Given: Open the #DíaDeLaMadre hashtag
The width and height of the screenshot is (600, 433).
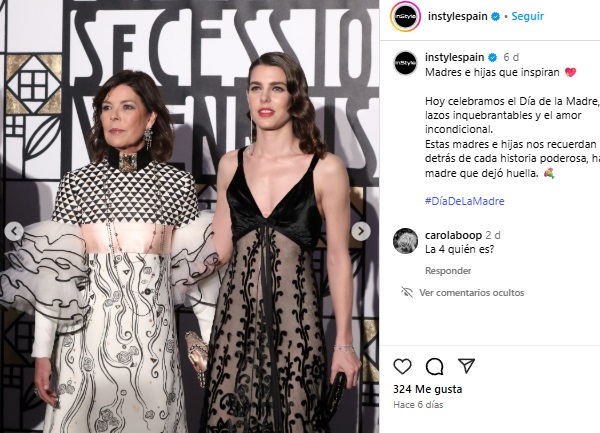Looking at the screenshot, I should point(465,201).
